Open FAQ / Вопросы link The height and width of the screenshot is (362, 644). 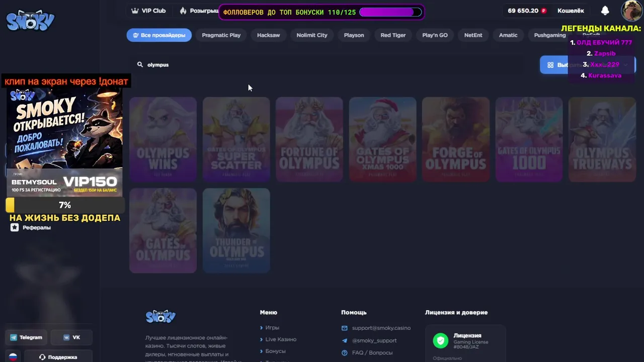coord(372,352)
